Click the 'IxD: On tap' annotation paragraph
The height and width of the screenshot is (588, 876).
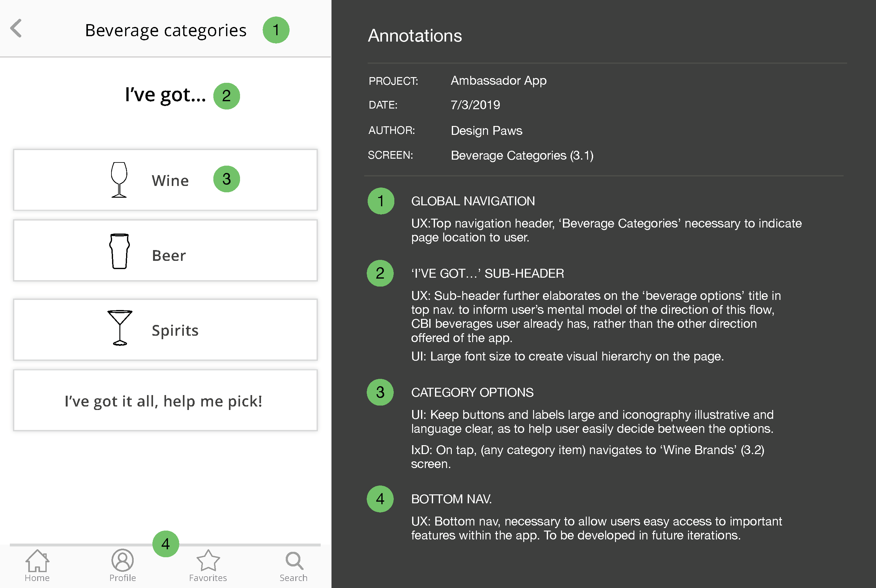587,457
